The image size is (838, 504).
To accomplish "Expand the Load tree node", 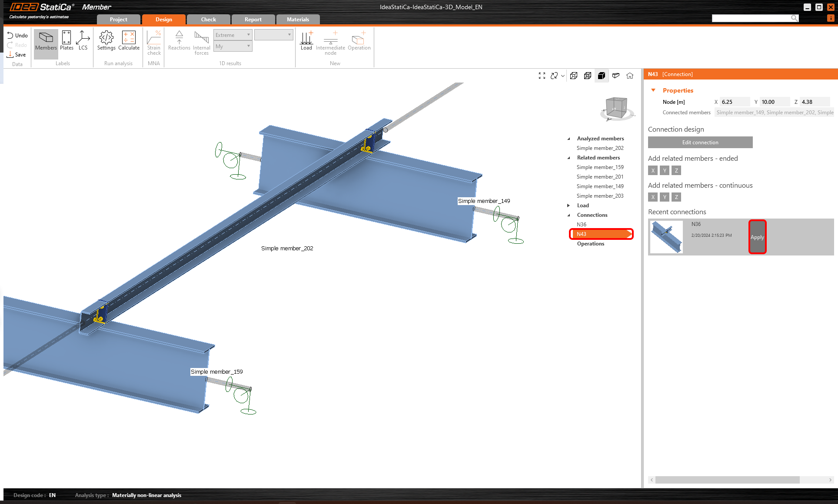I will (569, 206).
